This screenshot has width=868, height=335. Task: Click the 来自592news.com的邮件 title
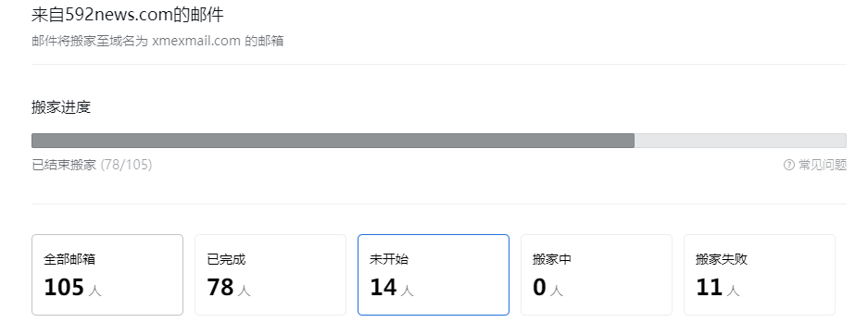(x=127, y=15)
